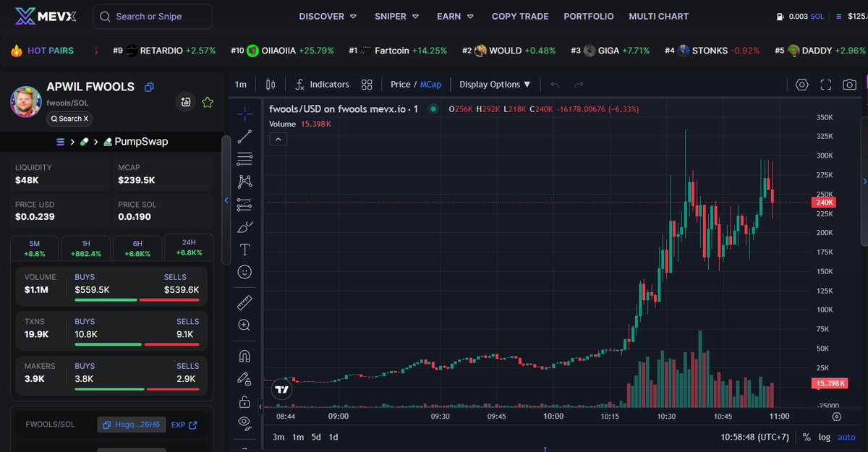Select the trend line drawing tool
The image size is (868, 452).
[244, 136]
